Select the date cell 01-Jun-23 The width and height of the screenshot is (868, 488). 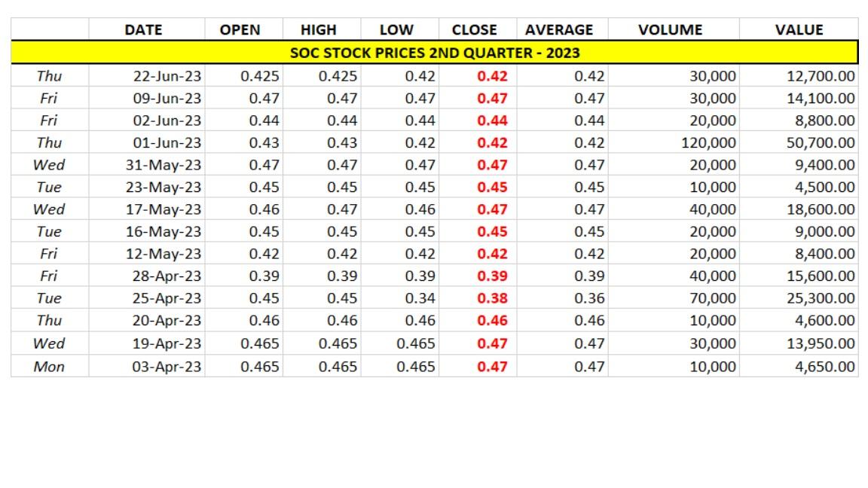(x=165, y=142)
